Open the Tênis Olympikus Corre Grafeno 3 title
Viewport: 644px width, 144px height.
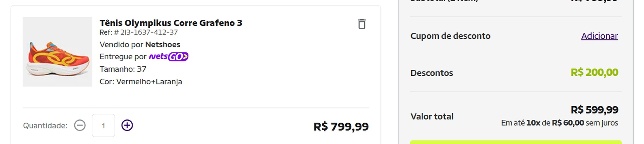[x=171, y=23]
